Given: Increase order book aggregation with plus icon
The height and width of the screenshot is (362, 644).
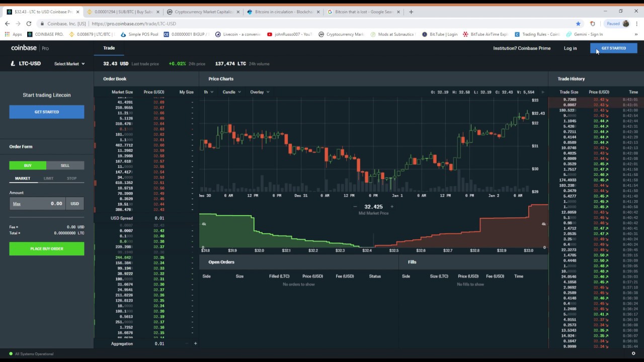Looking at the screenshot, I should click(195, 343).
